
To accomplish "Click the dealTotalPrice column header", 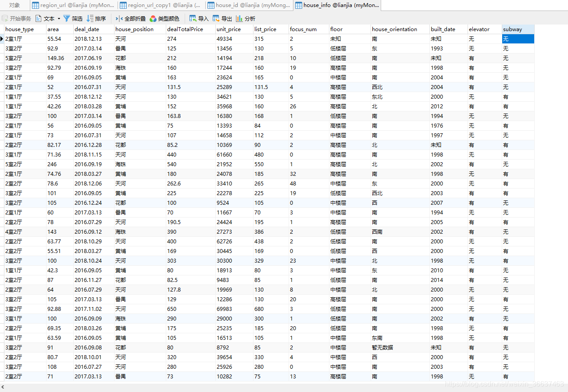I will pos(191,29).
